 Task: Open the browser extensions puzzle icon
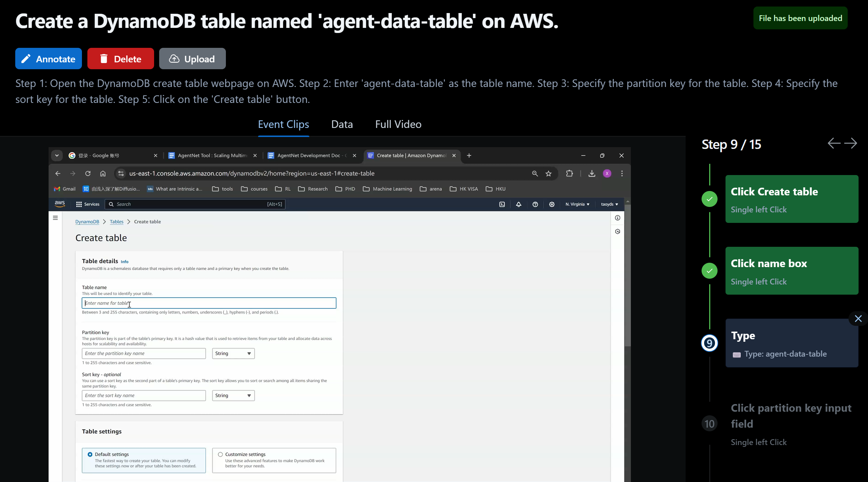570,174
